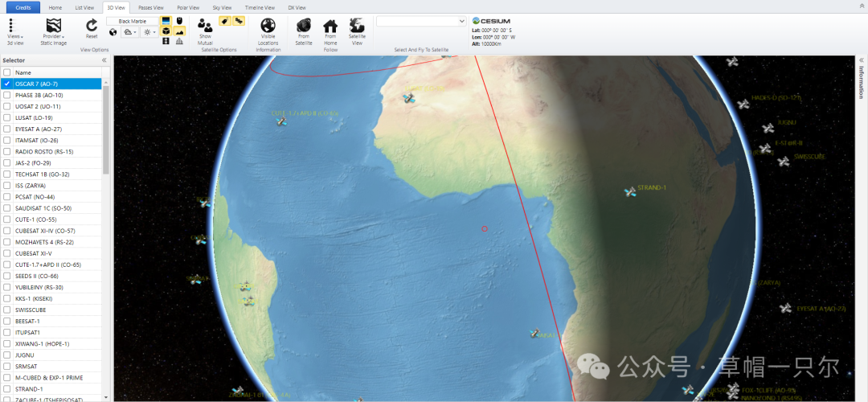This screenshot has height=402, width=868.
Task: Switch to the Home tab
Action: 55,8
